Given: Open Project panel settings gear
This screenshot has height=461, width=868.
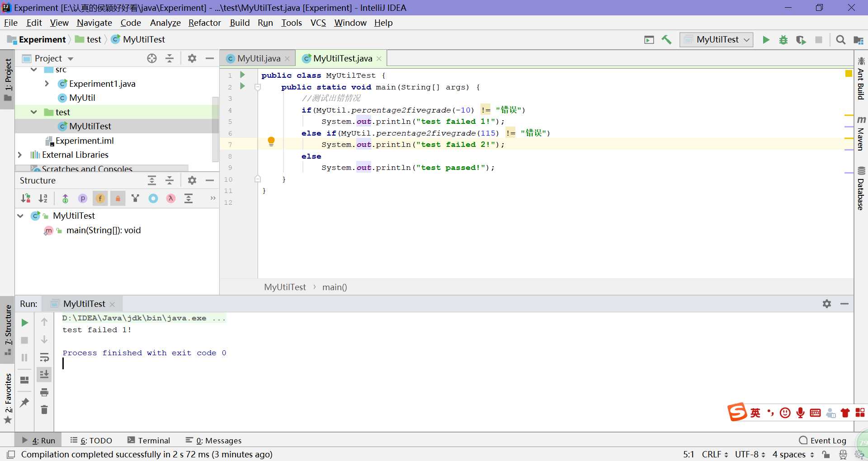Looking at the screenshot, I should click(x=192, y=58).
